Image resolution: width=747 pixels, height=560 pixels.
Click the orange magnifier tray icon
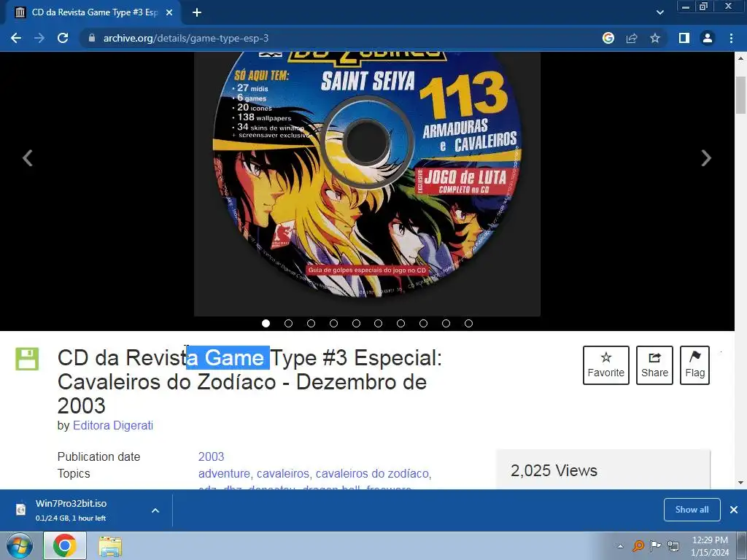638,545
